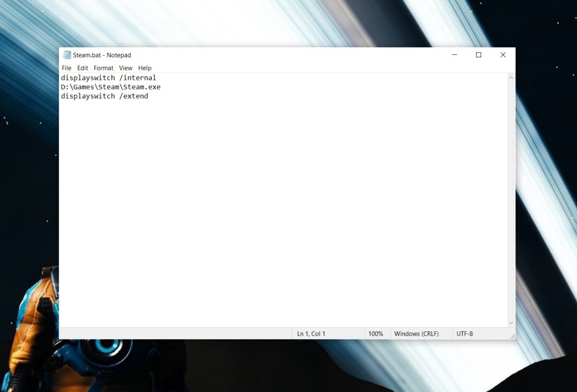
Task: Click the 100% zoom level in the status bar
Action: 376,334
